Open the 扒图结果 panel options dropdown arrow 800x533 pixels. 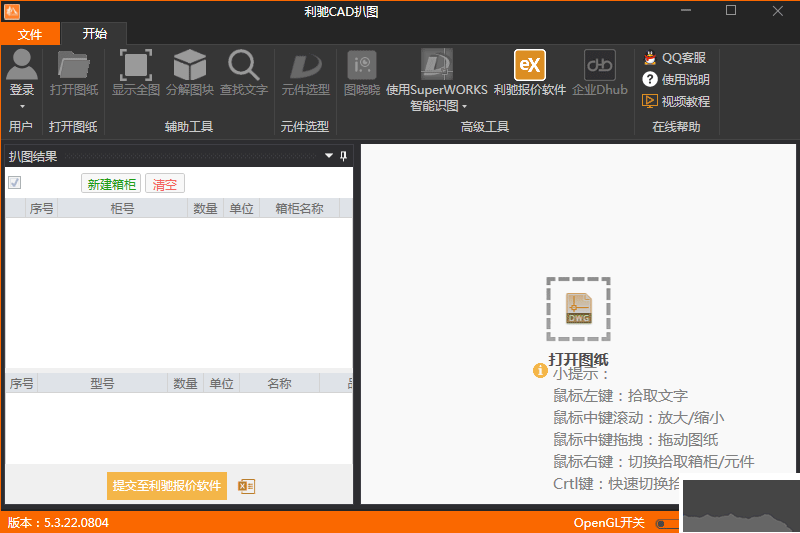tap(329, 156)
